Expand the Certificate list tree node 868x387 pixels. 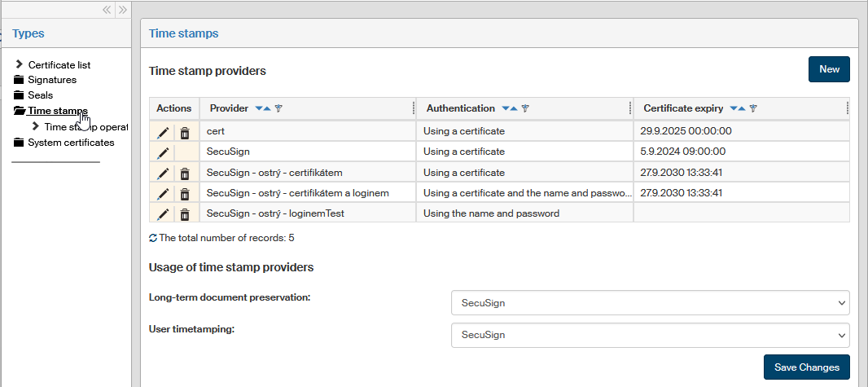click(x=19, y=64)
